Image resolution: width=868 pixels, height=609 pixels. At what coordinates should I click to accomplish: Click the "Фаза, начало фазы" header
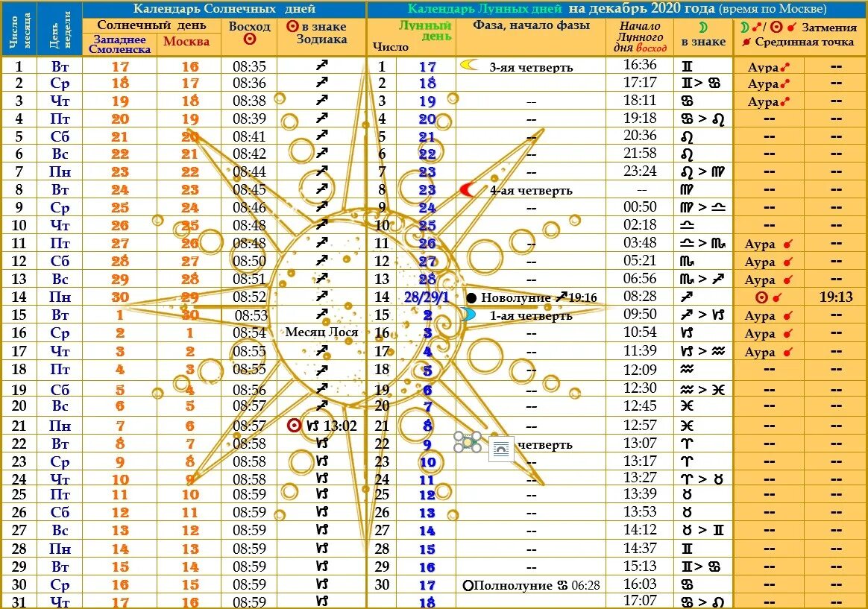click(531, 25)
